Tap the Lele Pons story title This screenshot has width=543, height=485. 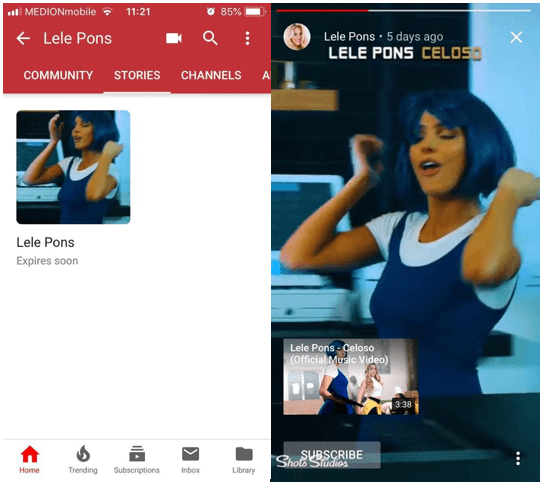click(45, 242)
